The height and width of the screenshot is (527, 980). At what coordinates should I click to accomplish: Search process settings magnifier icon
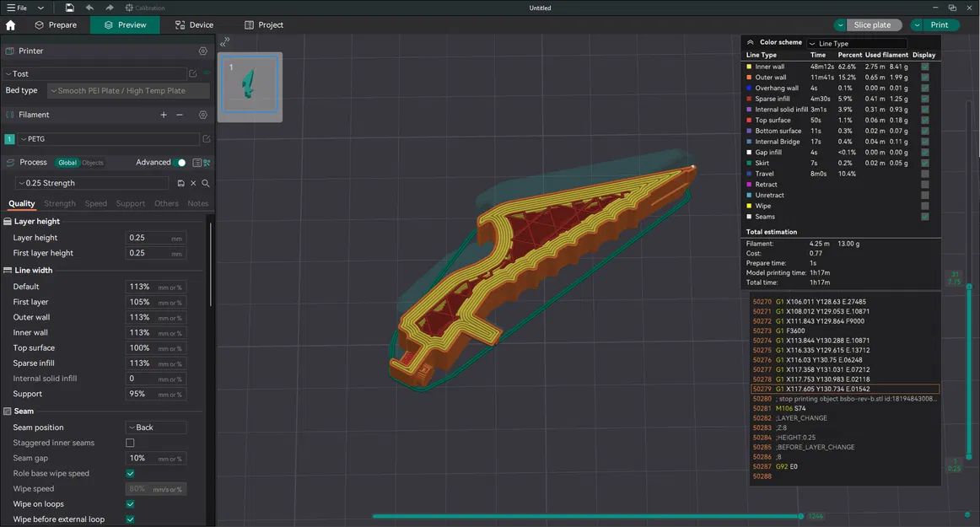click(x=206, y=183)
